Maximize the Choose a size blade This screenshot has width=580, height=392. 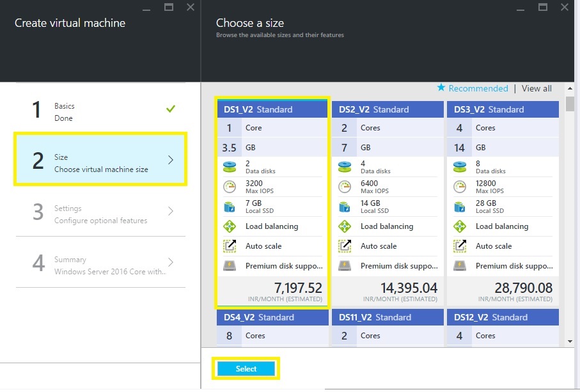point(543,7)
